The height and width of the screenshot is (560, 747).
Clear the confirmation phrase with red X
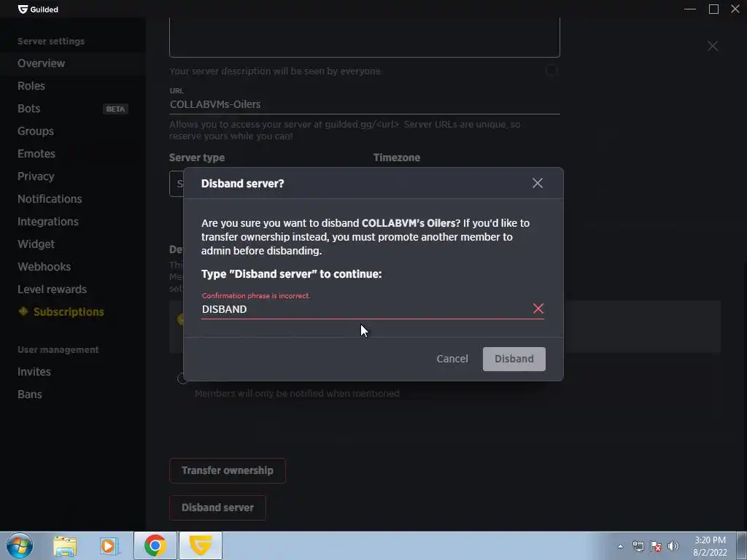point(538,308)
